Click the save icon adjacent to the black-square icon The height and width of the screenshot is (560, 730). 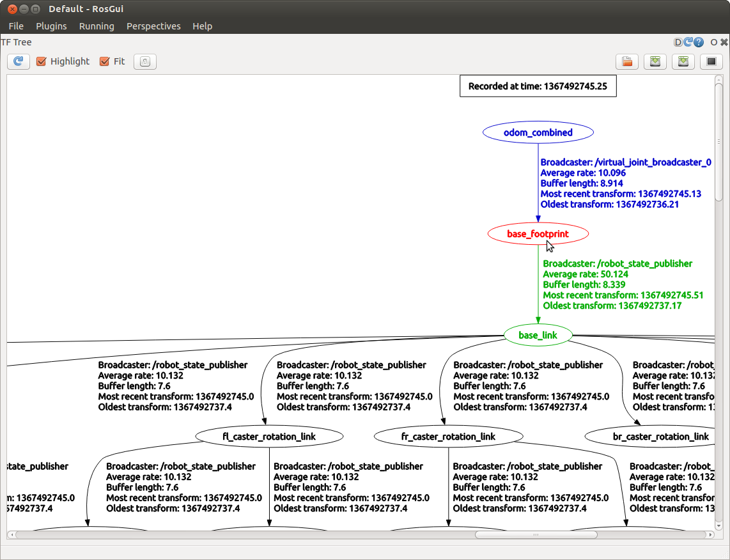[683, 61]
